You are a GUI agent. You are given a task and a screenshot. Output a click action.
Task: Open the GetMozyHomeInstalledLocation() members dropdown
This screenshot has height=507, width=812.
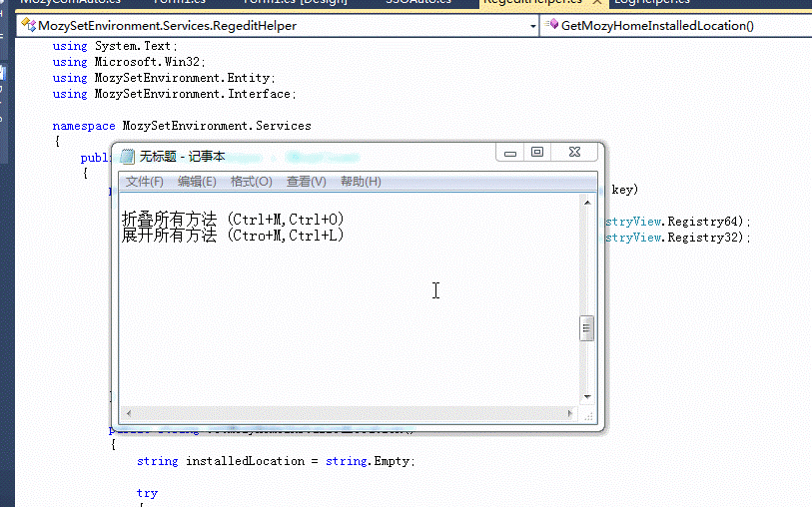pos(676,25)
